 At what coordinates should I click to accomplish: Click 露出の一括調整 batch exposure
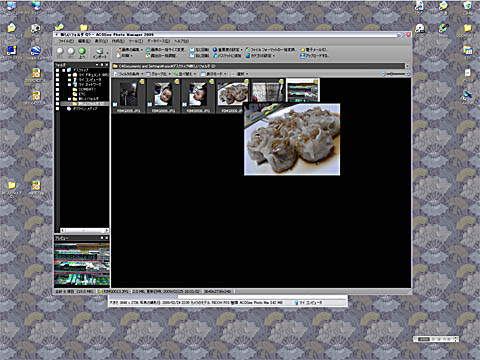pos(161,55)
